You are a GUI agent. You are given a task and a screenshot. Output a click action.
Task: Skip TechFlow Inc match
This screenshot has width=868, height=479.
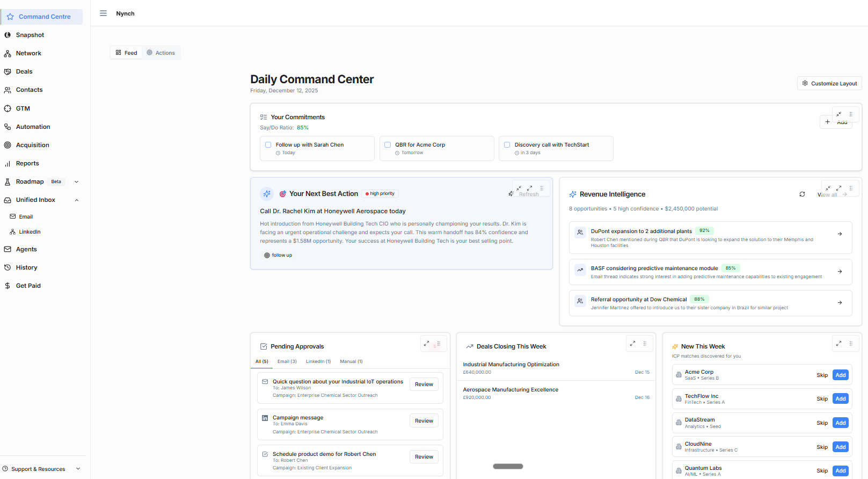coord(822,398)
